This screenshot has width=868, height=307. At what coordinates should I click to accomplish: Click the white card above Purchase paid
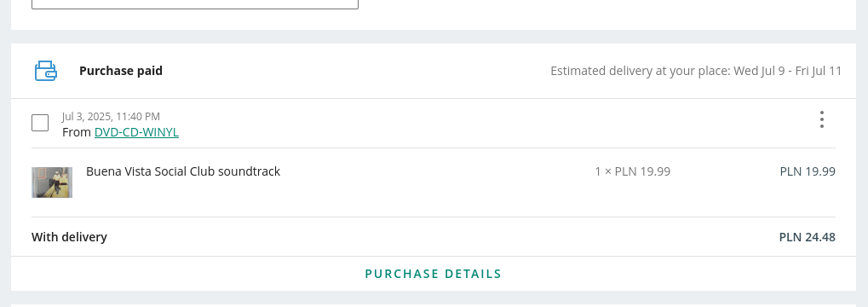434,15
